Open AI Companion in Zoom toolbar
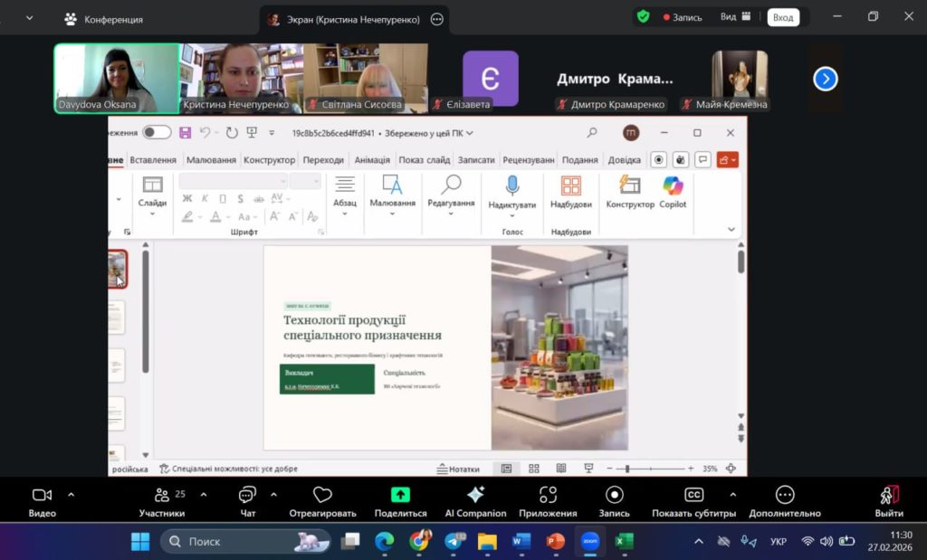927x560 pixels. [x=475, y=495]
